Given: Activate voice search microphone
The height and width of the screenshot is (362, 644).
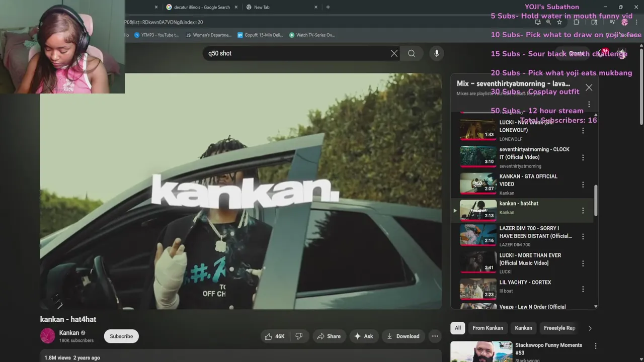Looking at the screenshot, I should point(436,53).
